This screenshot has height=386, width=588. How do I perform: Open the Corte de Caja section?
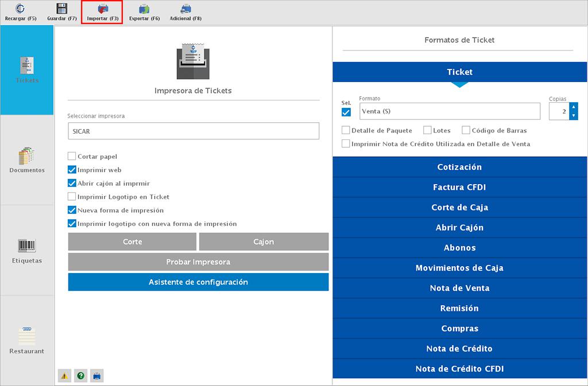(459, 208)
